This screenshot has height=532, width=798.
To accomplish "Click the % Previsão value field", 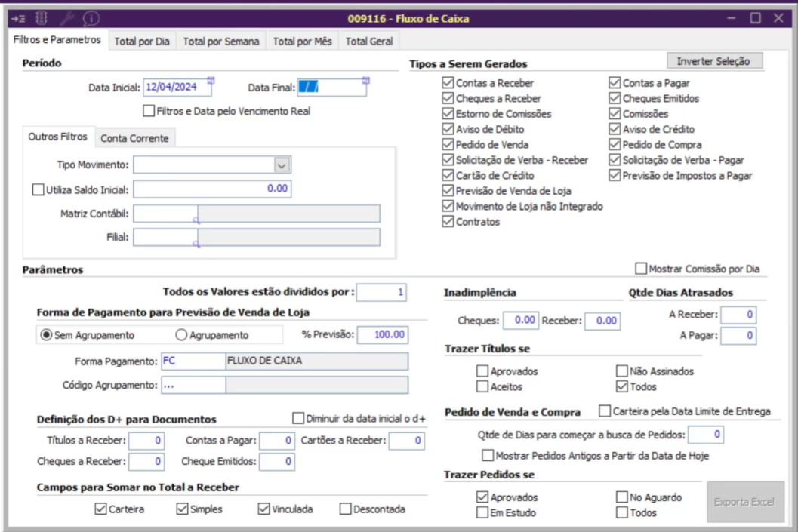I will tap(383, 334).
